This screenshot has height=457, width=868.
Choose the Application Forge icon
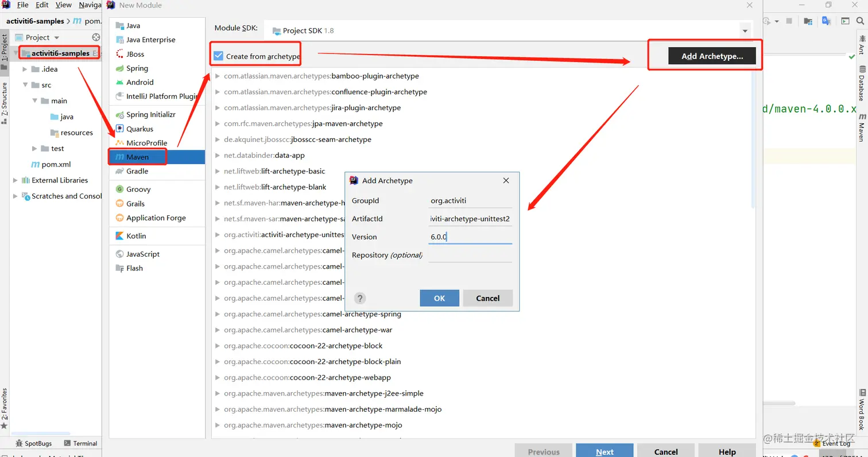[119, 218]
